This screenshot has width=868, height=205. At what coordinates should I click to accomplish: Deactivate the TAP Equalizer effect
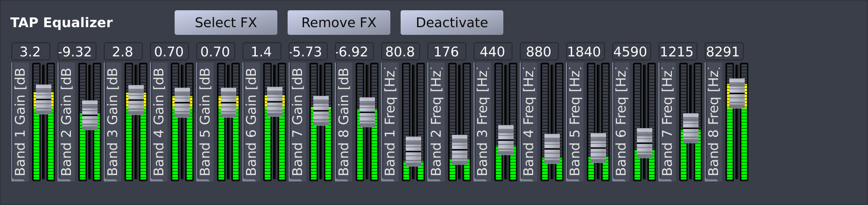pos(451,23)
